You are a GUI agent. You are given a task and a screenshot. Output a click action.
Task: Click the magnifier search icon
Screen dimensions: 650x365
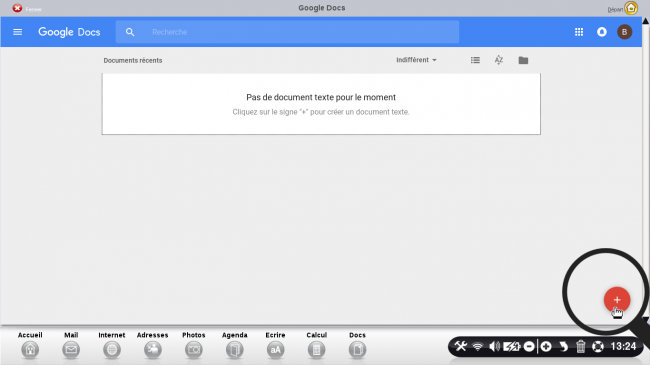pyautogui.click(x=130, y=32)
